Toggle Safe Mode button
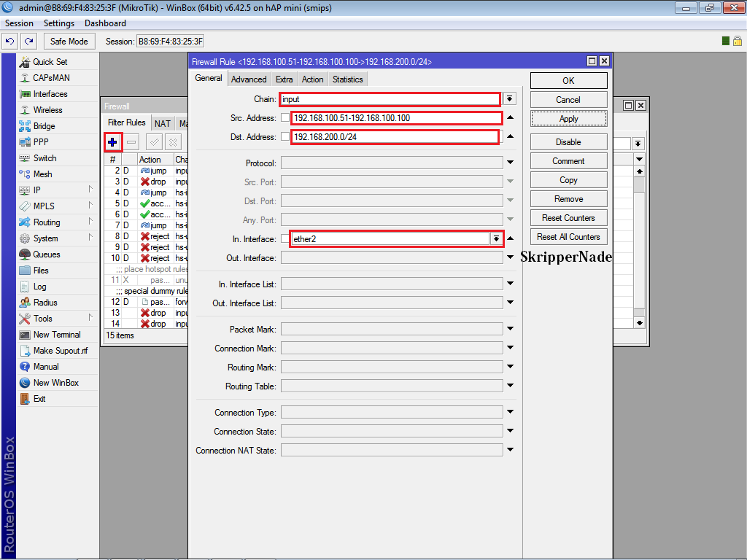The width and height of the screenshot is (747, 560). pyautogui.click(x=69, y=42)
